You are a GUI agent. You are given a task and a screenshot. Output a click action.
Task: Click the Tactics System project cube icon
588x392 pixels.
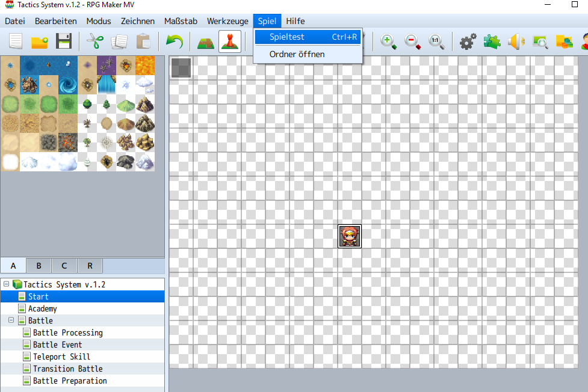[17, 284]
